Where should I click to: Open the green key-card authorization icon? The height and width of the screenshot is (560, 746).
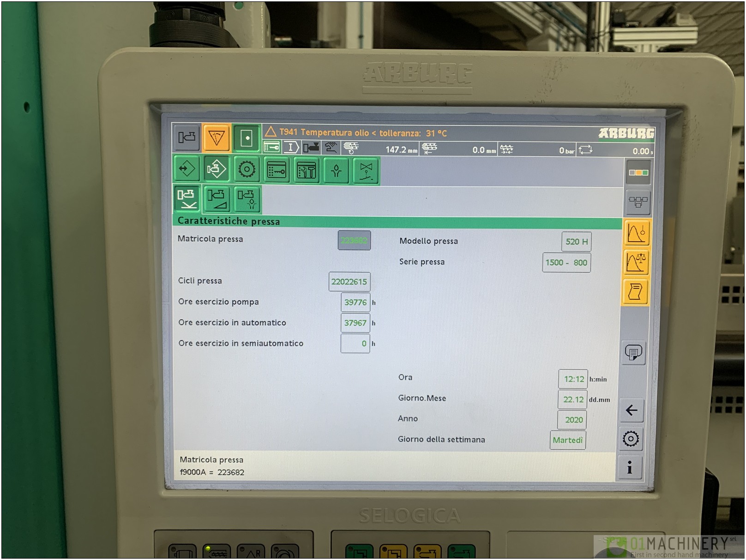coord(276,170)
